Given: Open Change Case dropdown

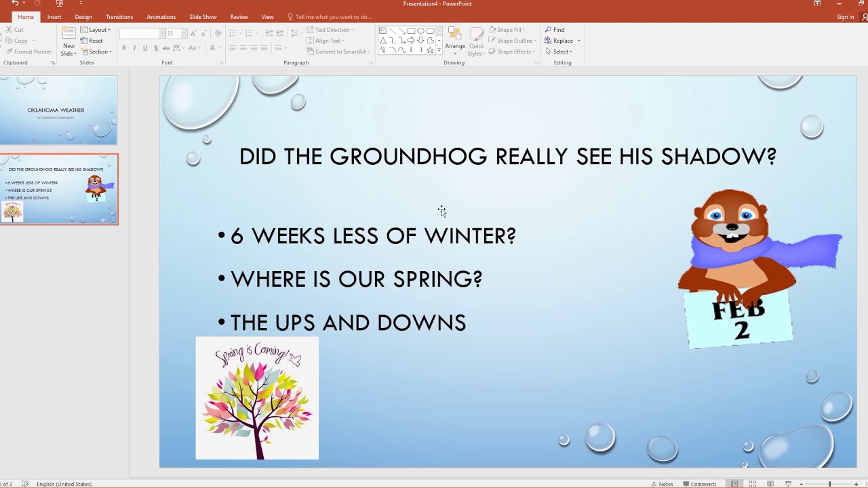Looking at the screenshot, I should pyautogui.click(x=195, y=48).
